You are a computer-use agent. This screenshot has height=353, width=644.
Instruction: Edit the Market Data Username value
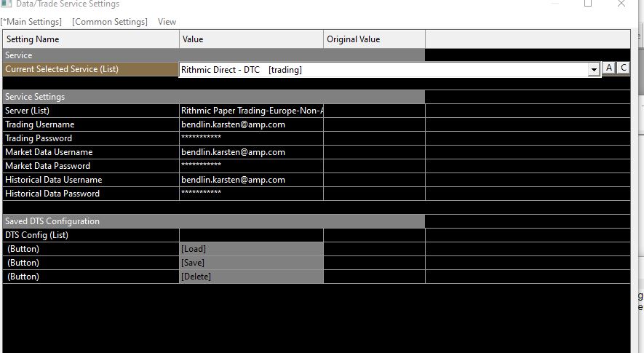click(251, 152)
